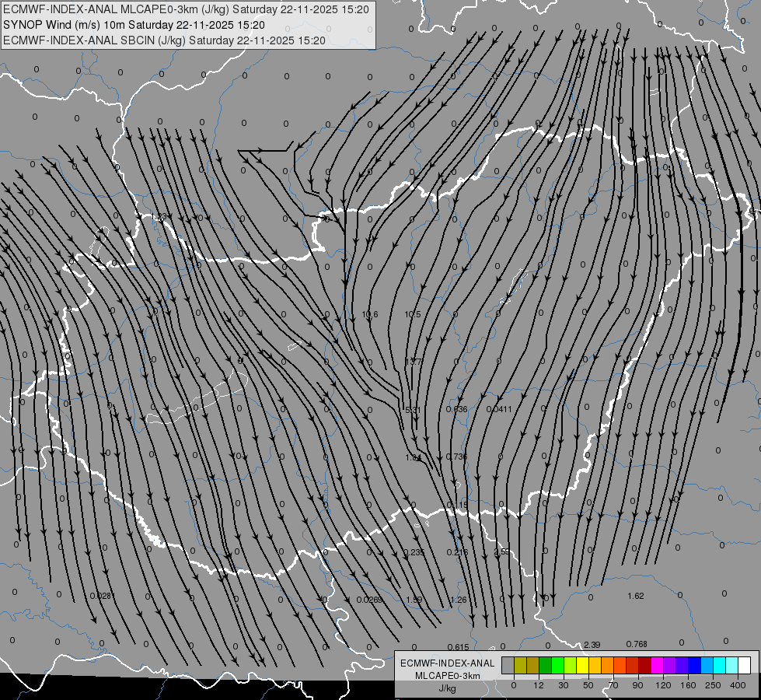Pick the dark green legend swatch
The height and width of the screenshot is (700, 761).
tap(546, 665)
